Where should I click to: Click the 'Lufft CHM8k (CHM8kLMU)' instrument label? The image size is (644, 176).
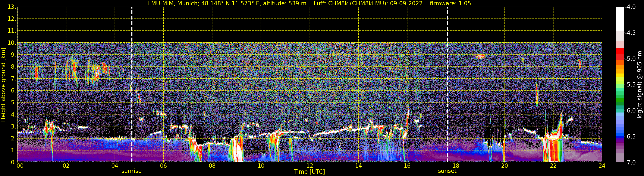pos(351,3)
